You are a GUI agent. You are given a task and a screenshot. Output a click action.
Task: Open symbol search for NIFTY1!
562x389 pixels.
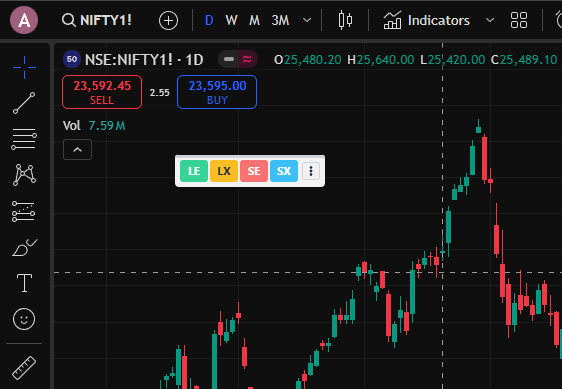click(x=97, y=20)
